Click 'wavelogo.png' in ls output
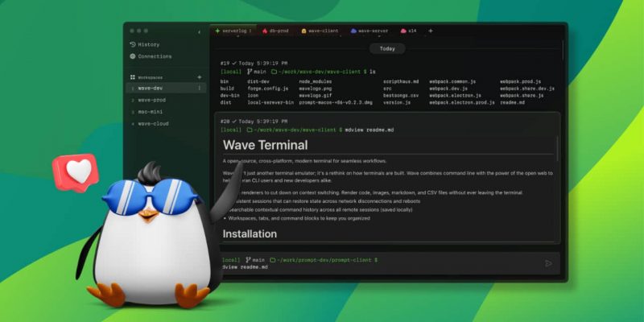 (x=316, y=89)
